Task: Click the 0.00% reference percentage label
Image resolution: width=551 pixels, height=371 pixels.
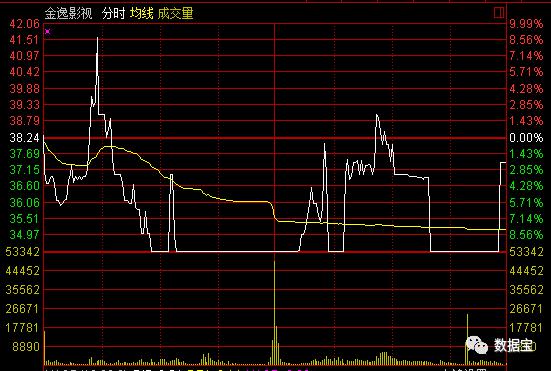Action: tap(526, 138)
